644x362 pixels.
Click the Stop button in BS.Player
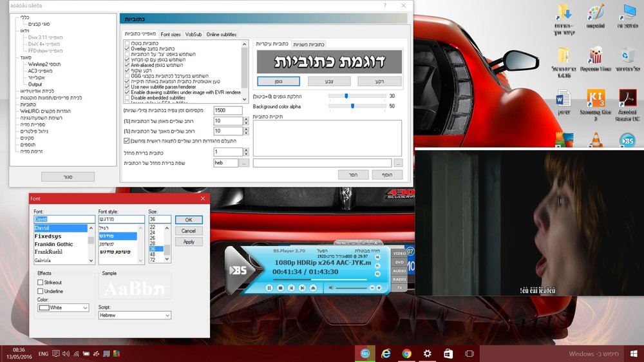tap(280, 288)
